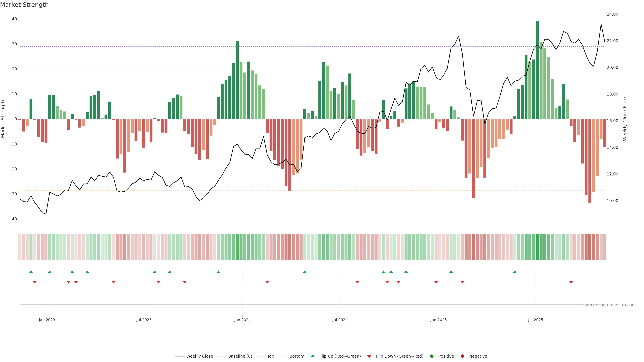The height and width of the screenshot is (362, 644).
Task: Click the Jan 2024 x-axis label
Action: (242, 320)
